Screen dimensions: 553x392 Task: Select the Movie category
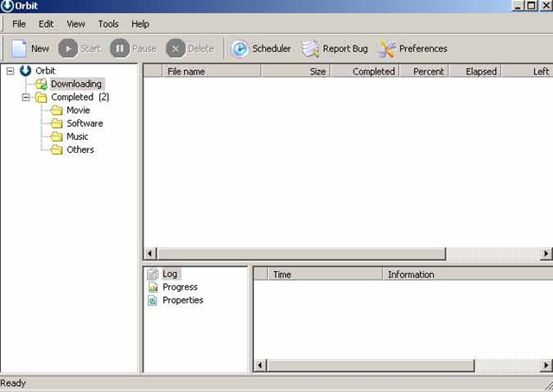tap(79, 111)
